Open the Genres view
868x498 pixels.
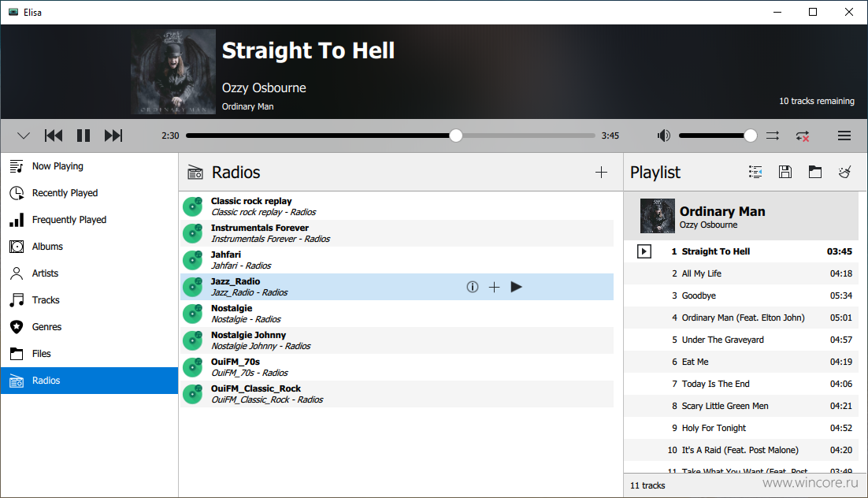coord(89,327)
